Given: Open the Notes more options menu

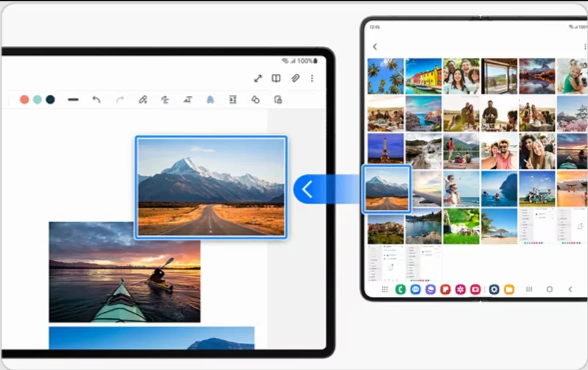Looking at the screenshot, I should click(x=312, y=79).
